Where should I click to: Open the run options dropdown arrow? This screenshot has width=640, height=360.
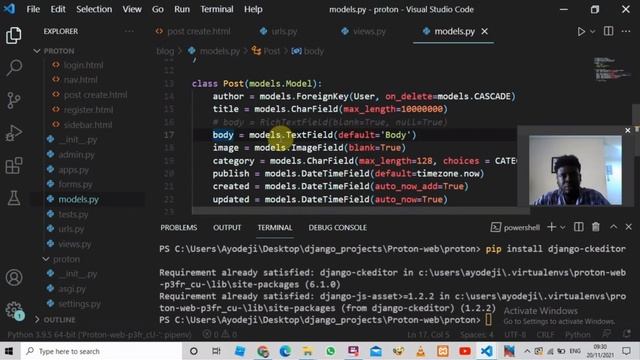[x=593, y=31]
